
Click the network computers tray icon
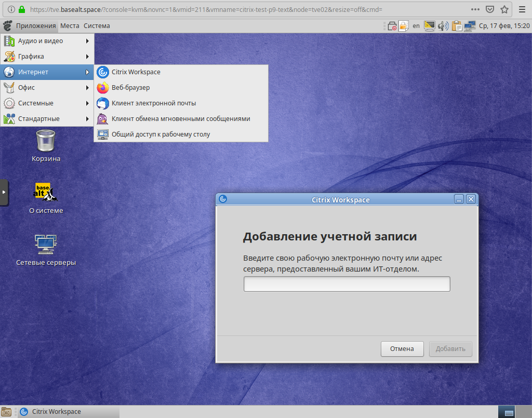470,26
